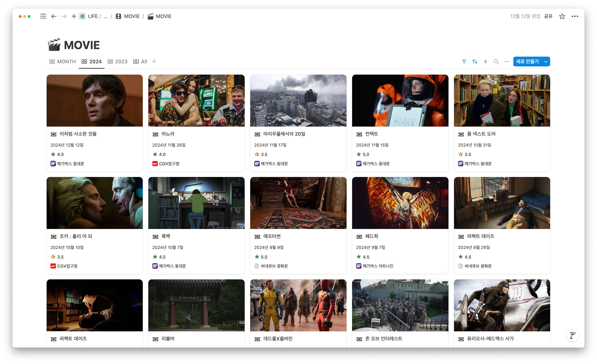597x364 pixels.
Task: Open database view options ellipsis
Action: pos(507,62)
